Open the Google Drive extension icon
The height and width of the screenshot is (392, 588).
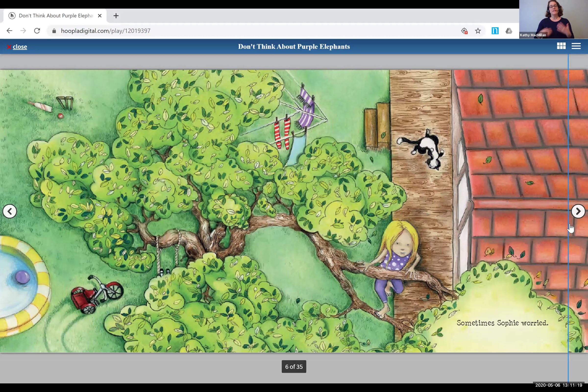tap(509, 31)
